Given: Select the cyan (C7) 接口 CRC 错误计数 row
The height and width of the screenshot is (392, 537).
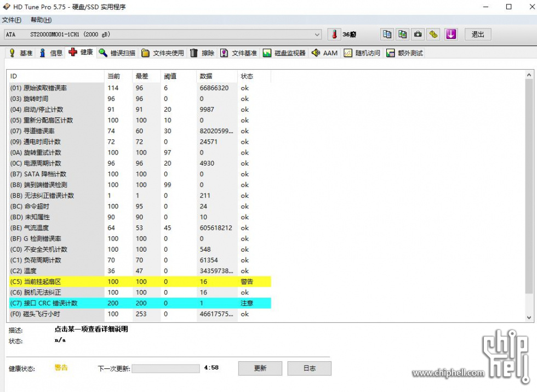Looking at the screenshot, I should [139, 303].
